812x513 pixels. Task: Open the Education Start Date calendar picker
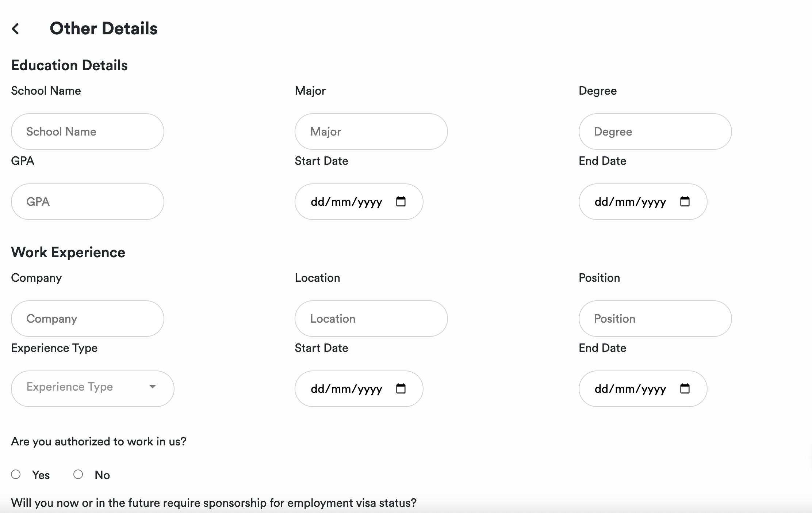(401, 201)
